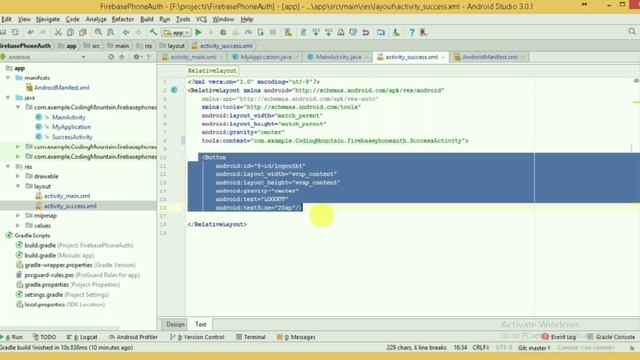The height and width of the screenshot is (360, 640).
Task: Click the Make Project hammer icon
Action: pos(153,32)
